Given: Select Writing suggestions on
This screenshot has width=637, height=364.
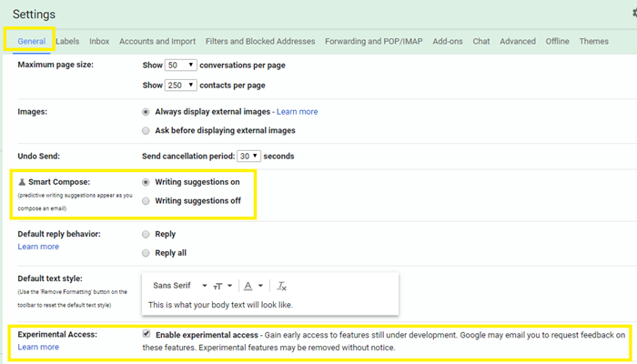Looking at the screenshot, I should click(147, 182).
